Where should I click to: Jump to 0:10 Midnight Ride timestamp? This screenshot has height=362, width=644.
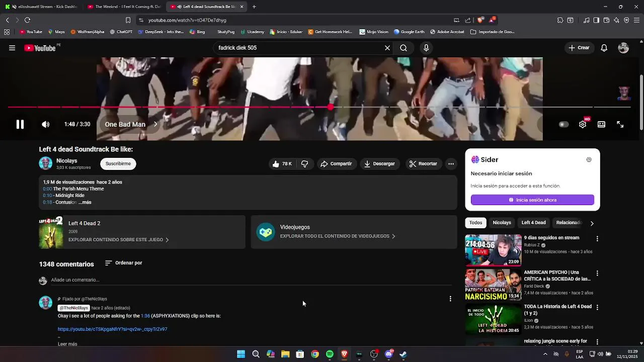(x=47, y=196)
